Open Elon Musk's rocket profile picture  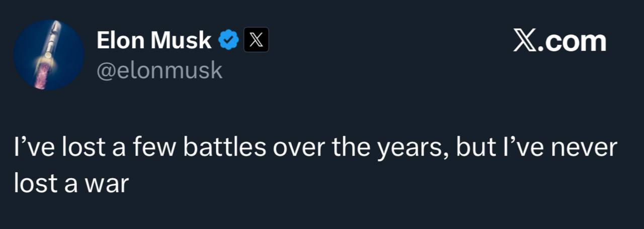48,55
